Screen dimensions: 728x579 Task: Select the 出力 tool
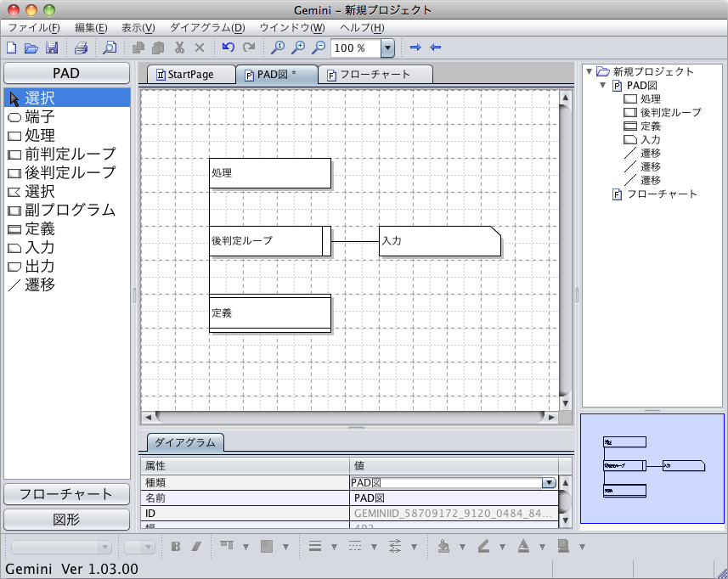pyautogui.click(x=67, y=267)
